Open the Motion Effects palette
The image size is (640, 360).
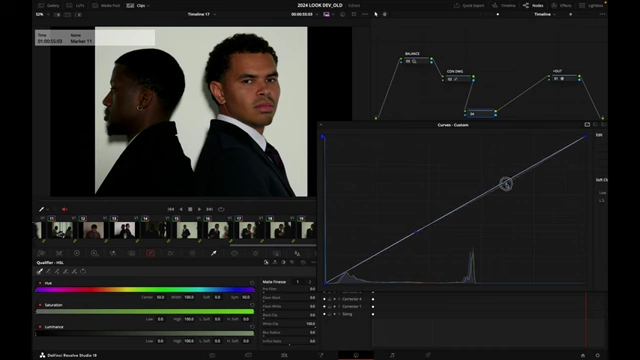tap(131, 253)
